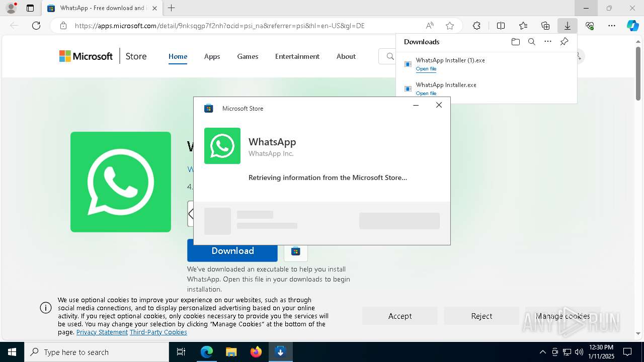Accept optional cookies

pyautogui.click(x=400, y=316)
